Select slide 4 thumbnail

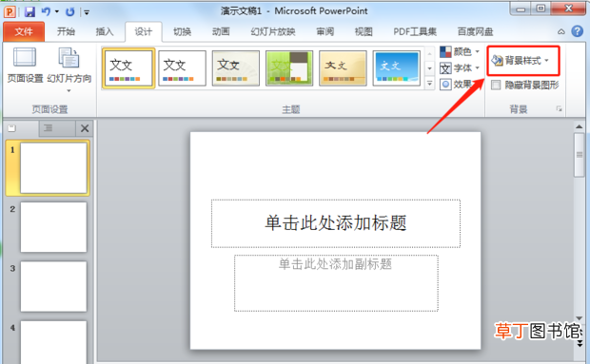[53, 342]
